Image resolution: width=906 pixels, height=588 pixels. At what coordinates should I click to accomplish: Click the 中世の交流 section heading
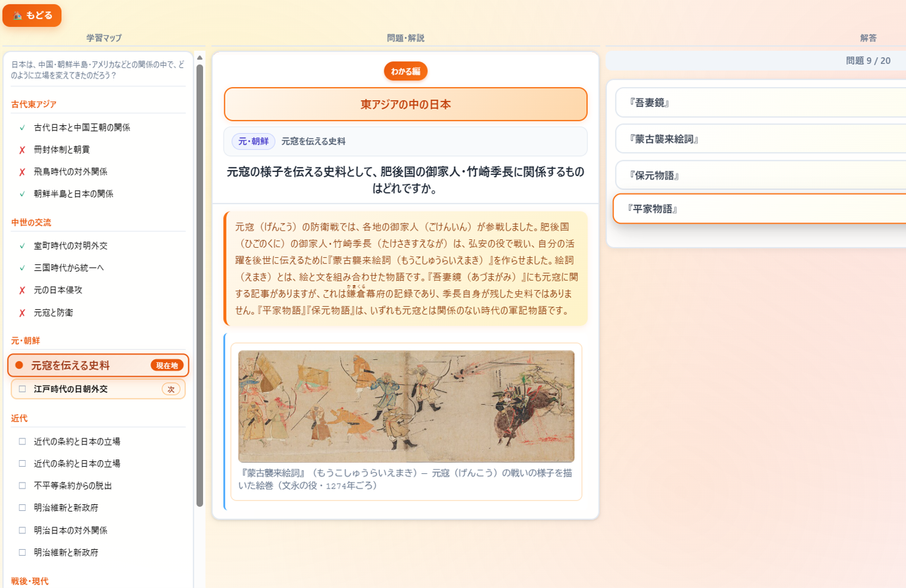[x=31, y=222]
